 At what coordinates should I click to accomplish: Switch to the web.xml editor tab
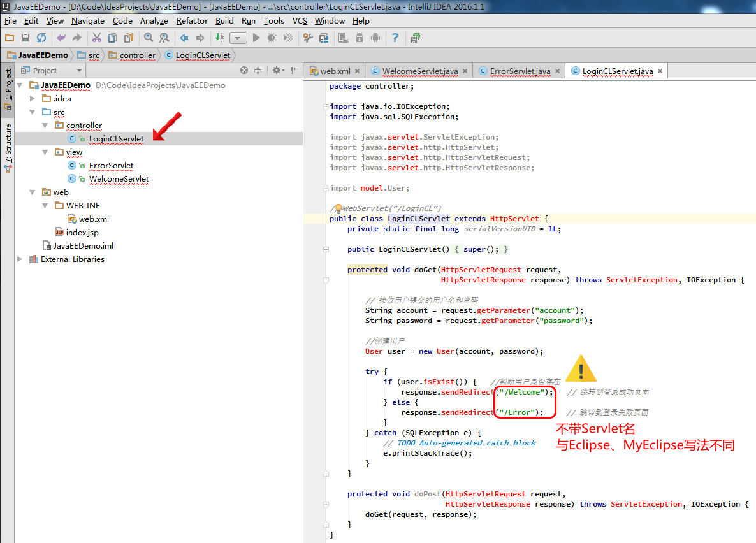(335, 71)
